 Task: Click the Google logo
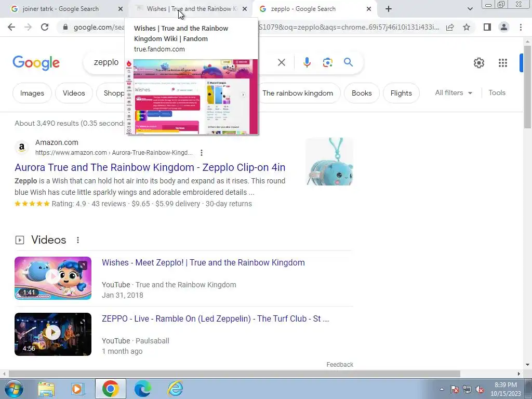pos(36,63)
